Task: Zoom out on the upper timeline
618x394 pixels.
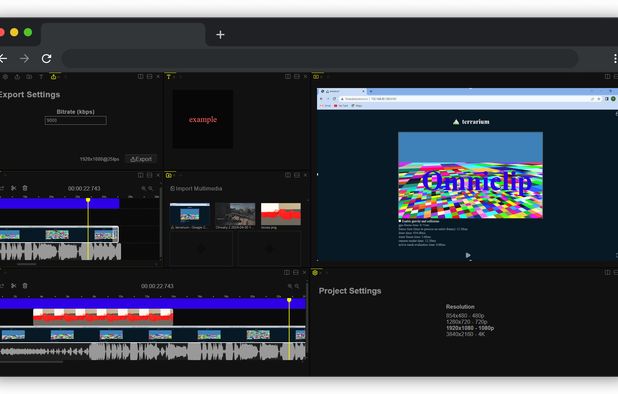Action: point(151,189)
